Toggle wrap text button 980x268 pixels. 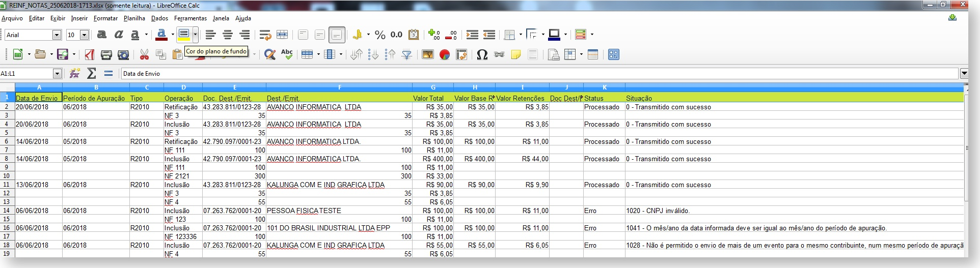pos(265,35)
